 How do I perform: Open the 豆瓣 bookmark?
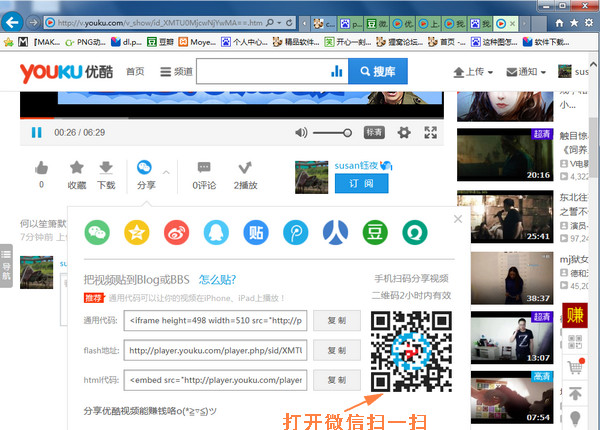160,42
